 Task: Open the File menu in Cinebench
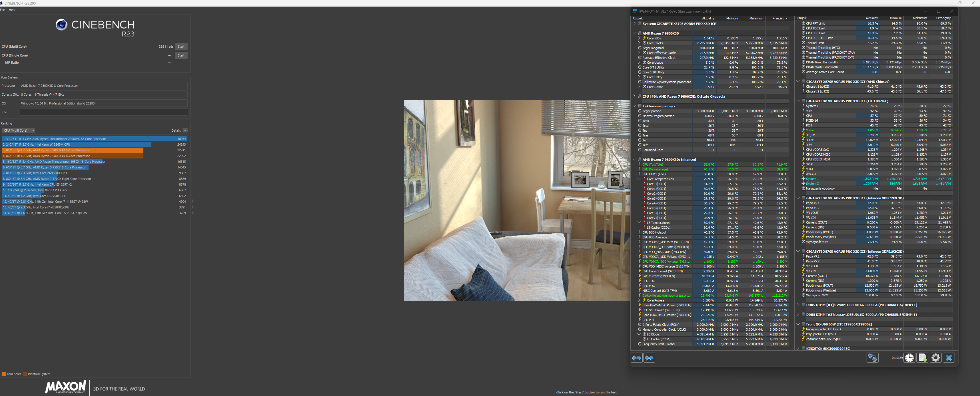[3, 10]
